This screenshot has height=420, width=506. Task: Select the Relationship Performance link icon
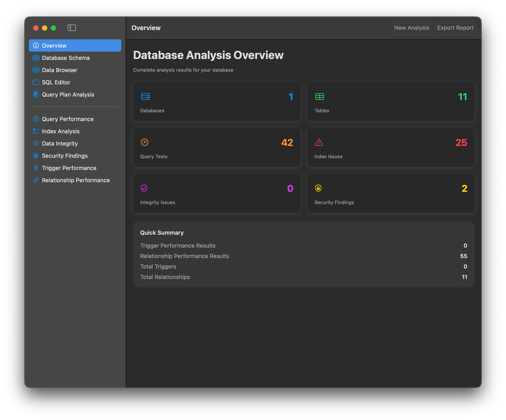[36, 180]
